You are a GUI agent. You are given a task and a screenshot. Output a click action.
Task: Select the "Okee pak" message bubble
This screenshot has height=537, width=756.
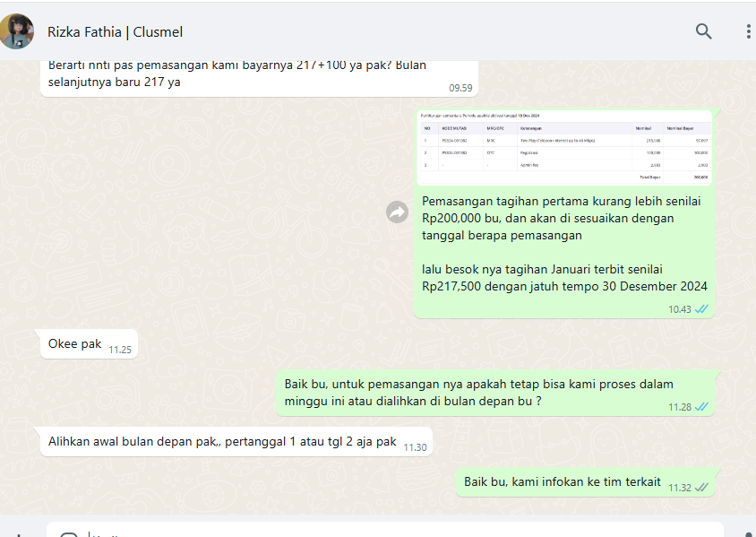(75, 343)
